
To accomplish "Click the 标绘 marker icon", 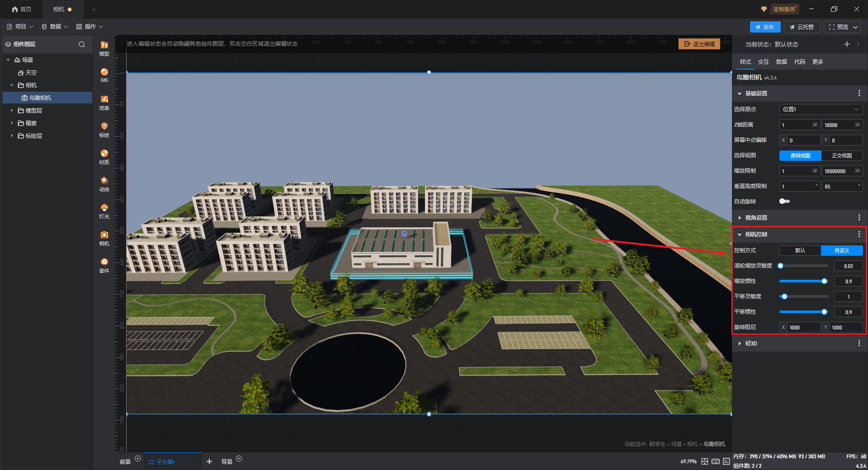I will coord(104,129).
